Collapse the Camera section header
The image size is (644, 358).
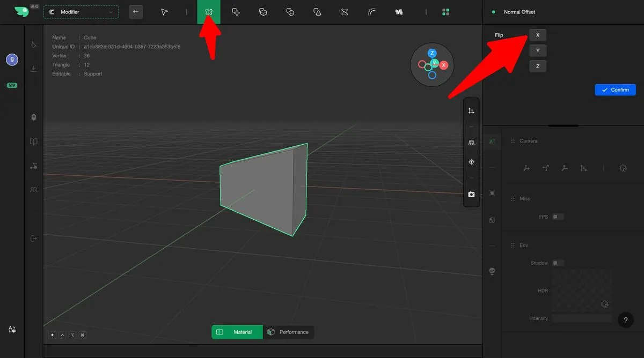(528, 141)
